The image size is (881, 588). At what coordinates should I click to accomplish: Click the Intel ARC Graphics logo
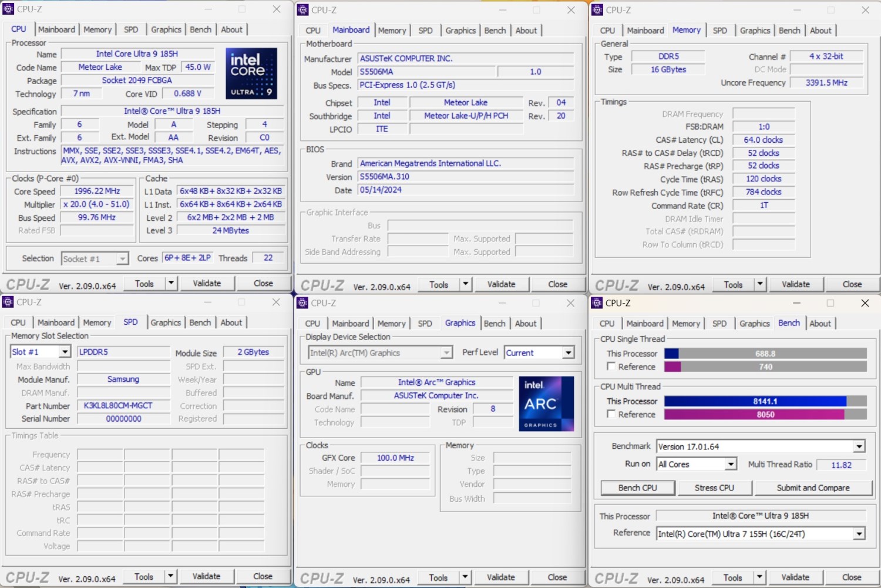[546, 404]
